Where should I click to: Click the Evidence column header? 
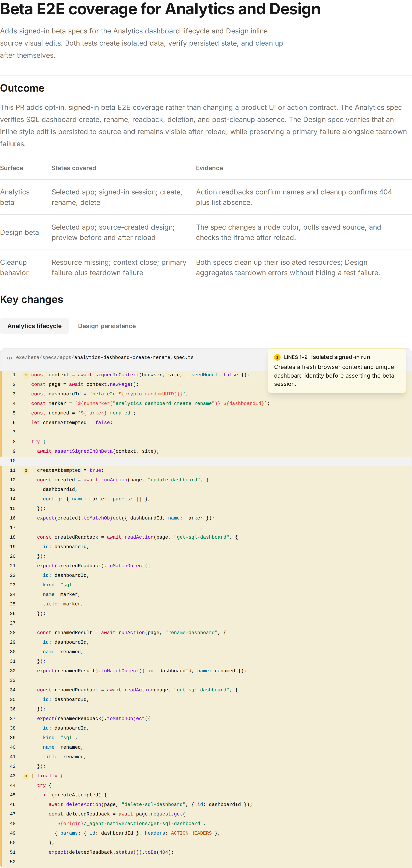click(209, 168)
